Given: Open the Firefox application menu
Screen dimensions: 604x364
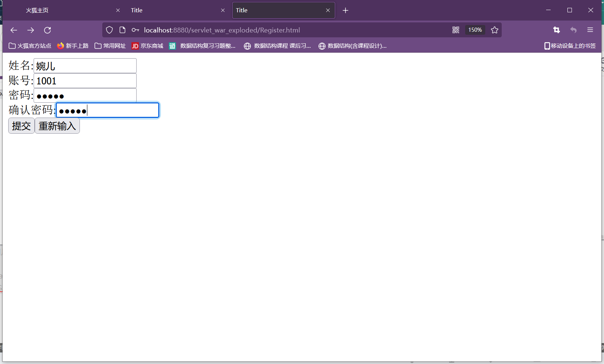Looking at the screenshot, I should [590, 30].
